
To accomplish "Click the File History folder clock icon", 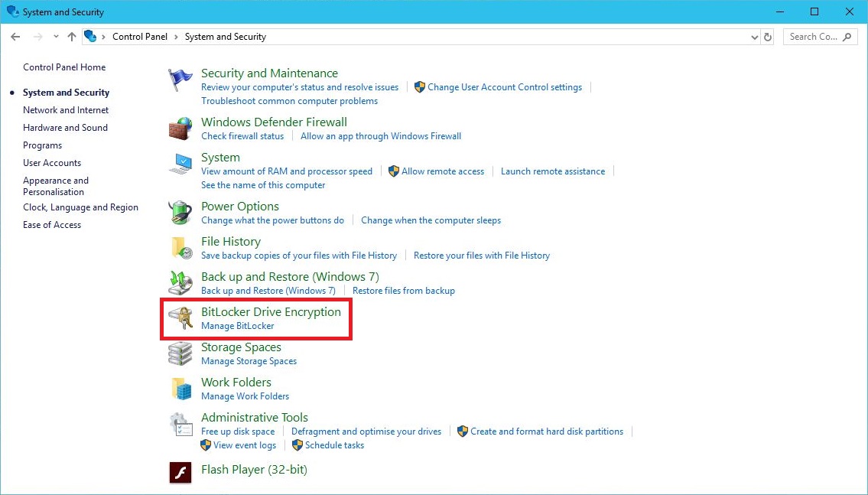I will [182, 248].
